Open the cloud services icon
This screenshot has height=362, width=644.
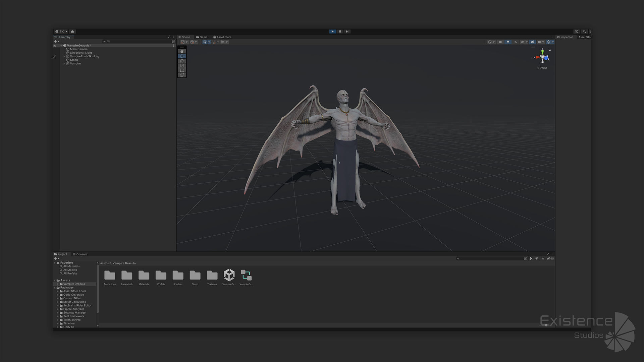[x=72, y=32]
